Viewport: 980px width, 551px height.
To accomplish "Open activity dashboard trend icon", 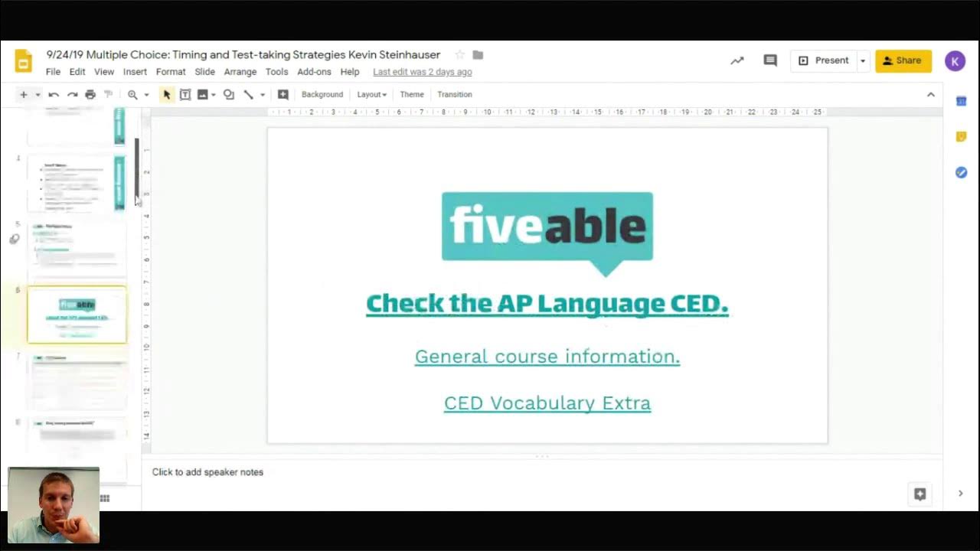I will tap(737, 60).
